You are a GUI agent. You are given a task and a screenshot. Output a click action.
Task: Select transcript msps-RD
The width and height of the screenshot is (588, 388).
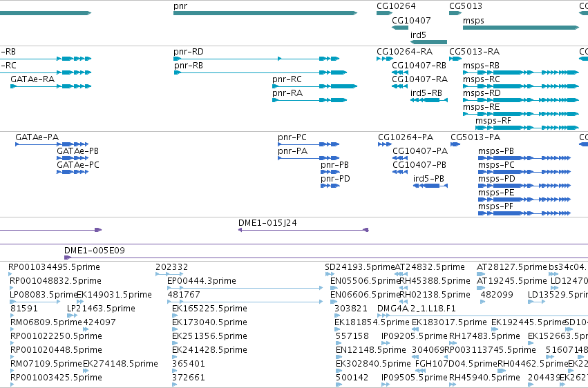(521, 100)
